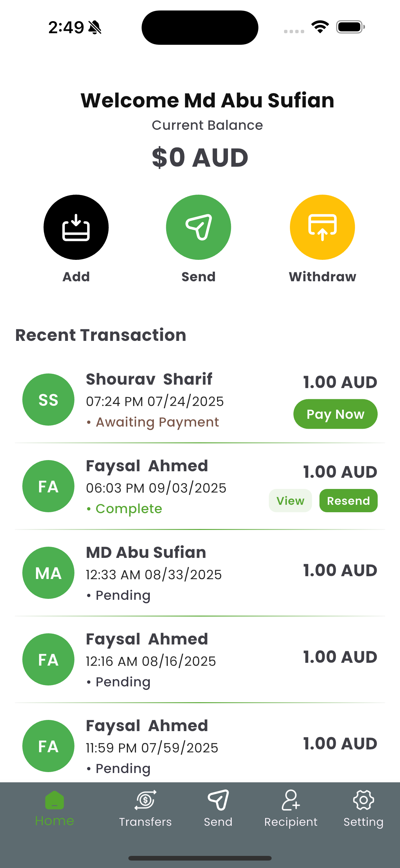Tap the $0 AUD current balance
The height and width of the screenshot is (868, 400).
[200, 158]
